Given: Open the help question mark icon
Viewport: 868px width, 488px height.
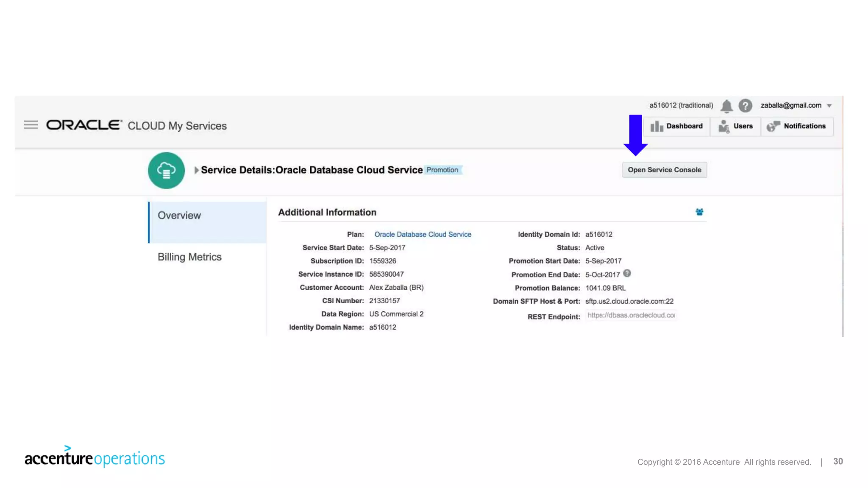Looking at the screenshot, I should tap(745, 105).
